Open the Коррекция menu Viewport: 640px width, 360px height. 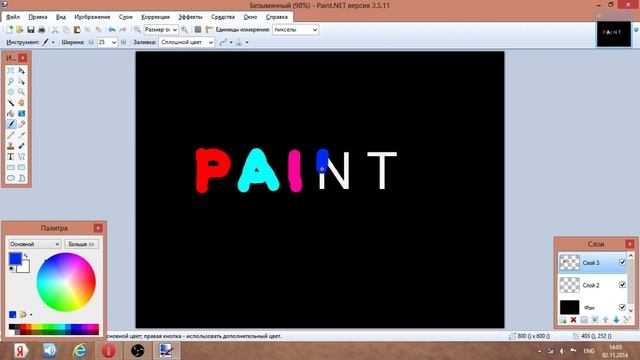pyautogui.click(x=155, y=17)
